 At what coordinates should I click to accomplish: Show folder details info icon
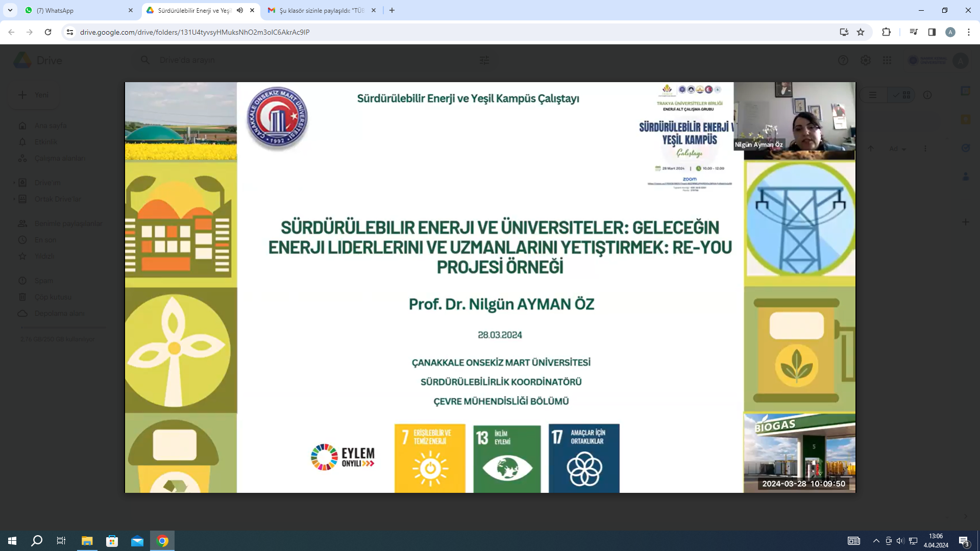click(927, 95)
